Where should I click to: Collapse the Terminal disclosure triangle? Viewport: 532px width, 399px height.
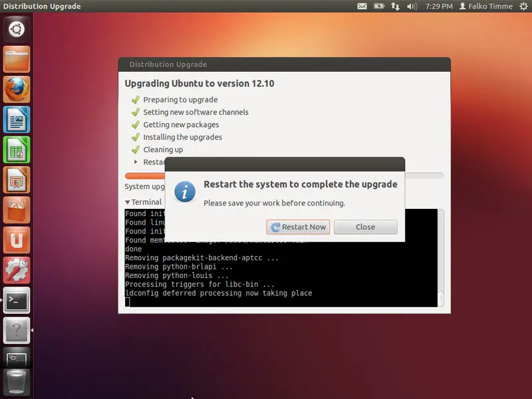tap(128, 203)
